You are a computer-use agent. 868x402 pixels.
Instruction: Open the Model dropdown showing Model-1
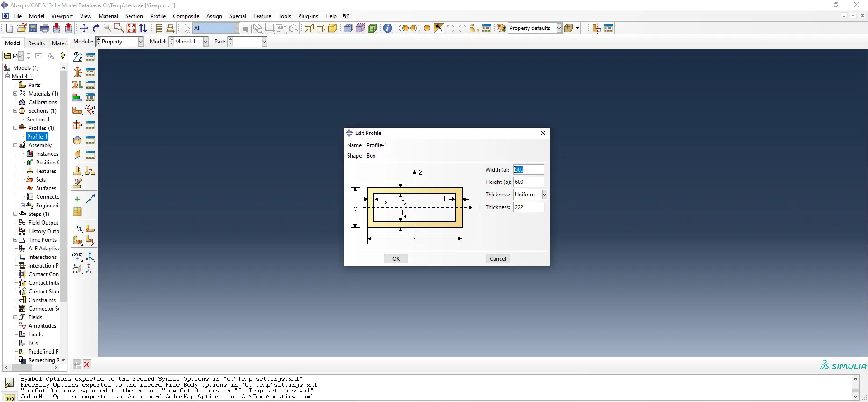(189, 42)
